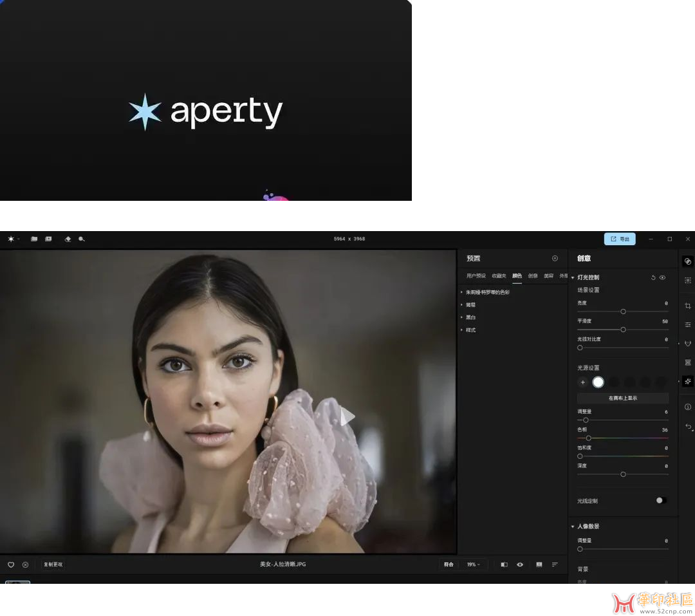The height and width of the screenshot is (616, 695).
Task: Toggle the before/after compare icon
Action: pyautogui.click(x=504, y=565)
